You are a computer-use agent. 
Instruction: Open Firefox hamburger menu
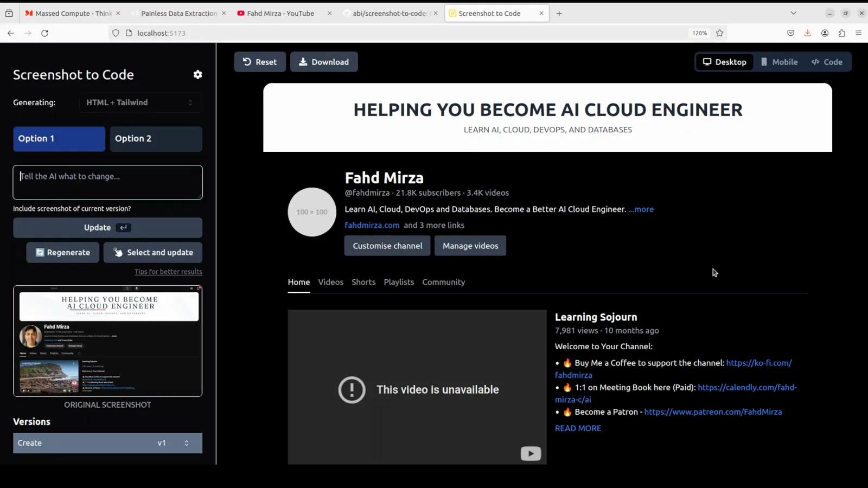[x=858, y=33]
